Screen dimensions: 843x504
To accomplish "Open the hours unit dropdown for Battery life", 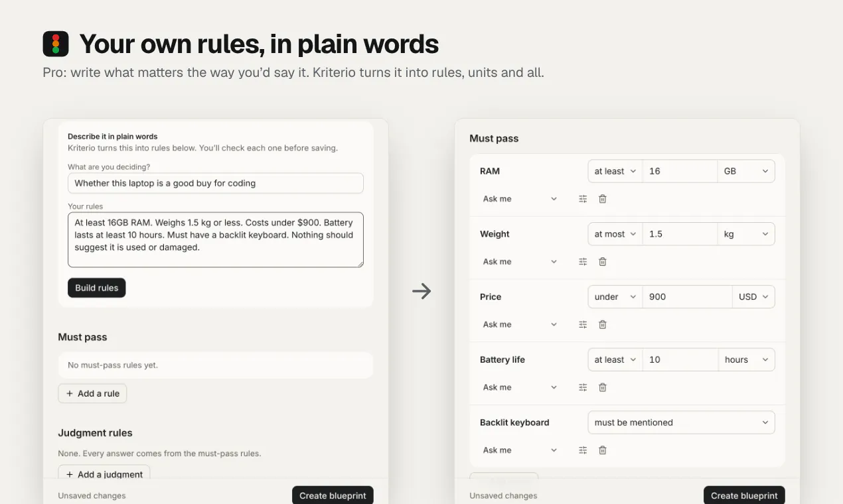I will pyautogui.click(x=746, y=359).
